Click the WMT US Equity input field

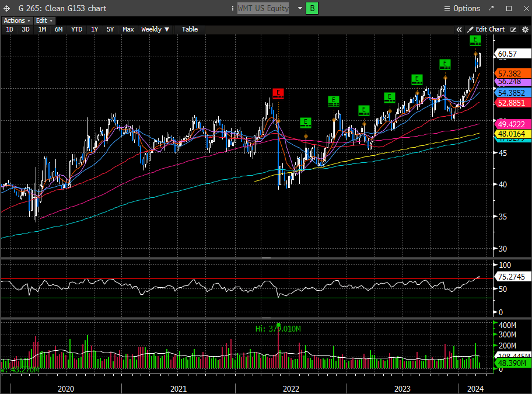[x=262, y=8]
